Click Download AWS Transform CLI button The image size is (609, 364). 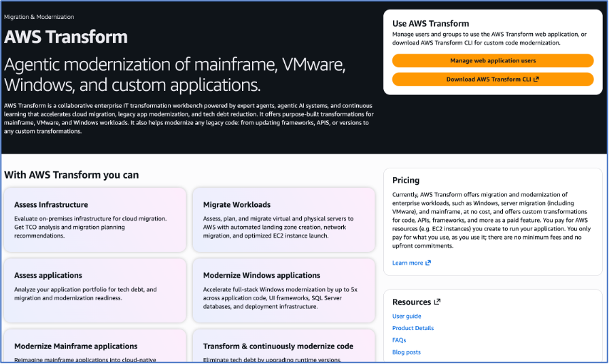pos(493,79)
